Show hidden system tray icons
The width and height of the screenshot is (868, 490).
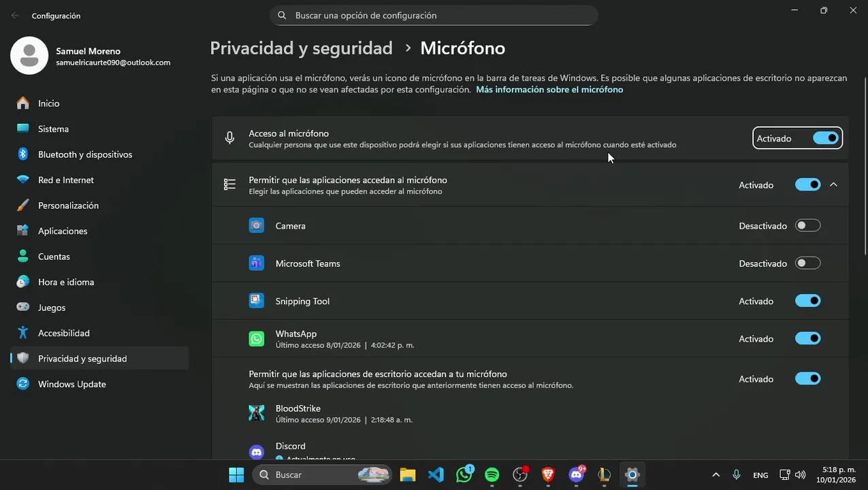tap(716, 475)
